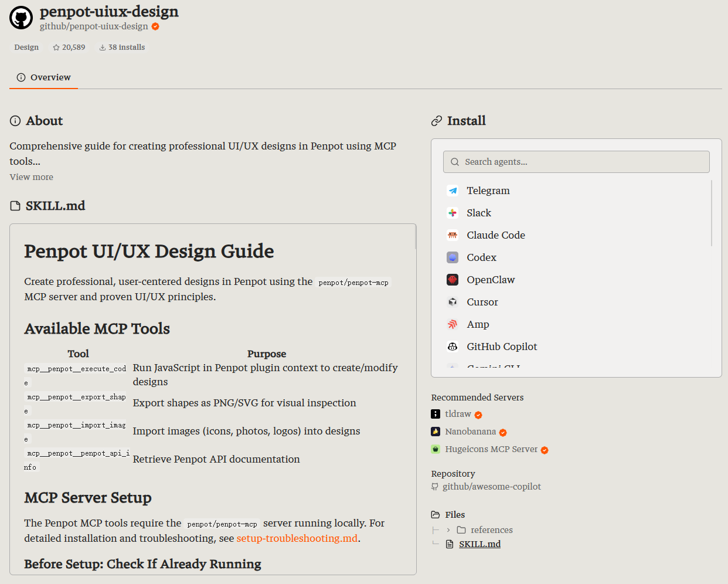The image size is (728, 584).
Task: Click the penpot-uiux-design page title
Action: [x=109, y=12]
